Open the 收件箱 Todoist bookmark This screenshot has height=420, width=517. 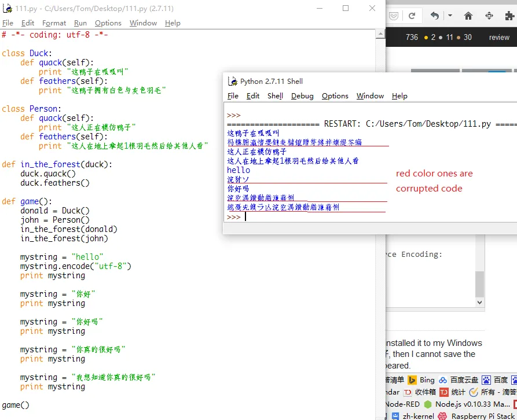[x=420, y=392]
